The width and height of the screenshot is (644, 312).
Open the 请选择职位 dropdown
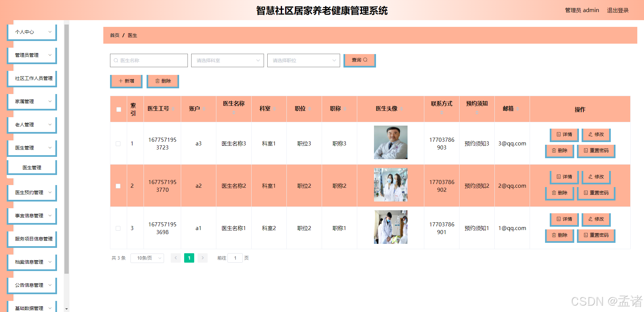pyautogui.click(x=304, y=60)
